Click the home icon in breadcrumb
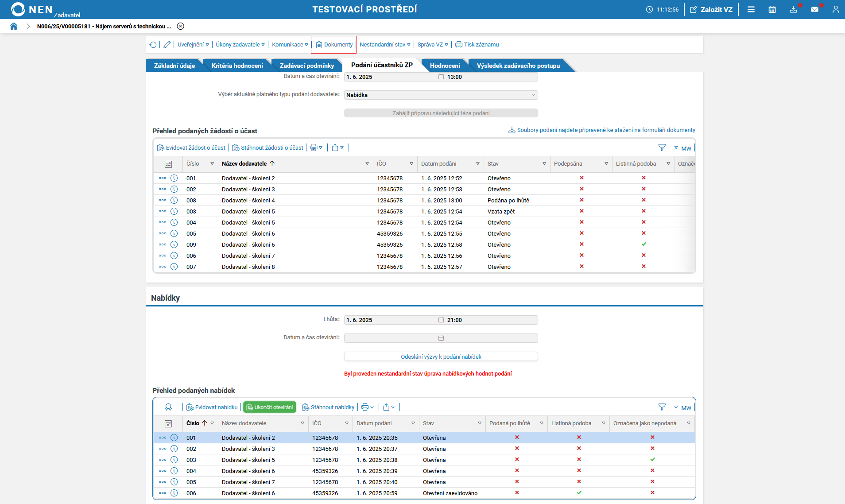845x504 pixels. pyautogui.click(x=14, y=26)
